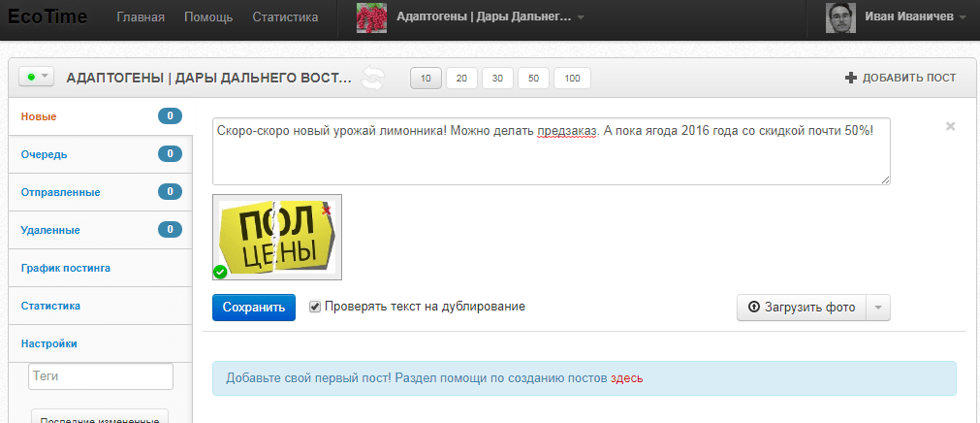Image resolution: width=980 pixels, height=423 pixels.
Task: Open Статистика in the top navigation
Action: [285, 17]
